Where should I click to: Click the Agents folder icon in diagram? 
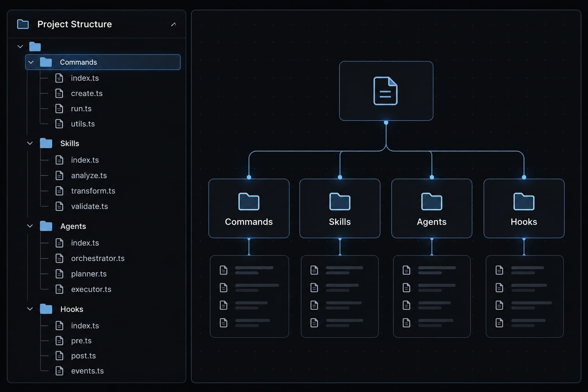pyautogui.click(x=432, y=201)
